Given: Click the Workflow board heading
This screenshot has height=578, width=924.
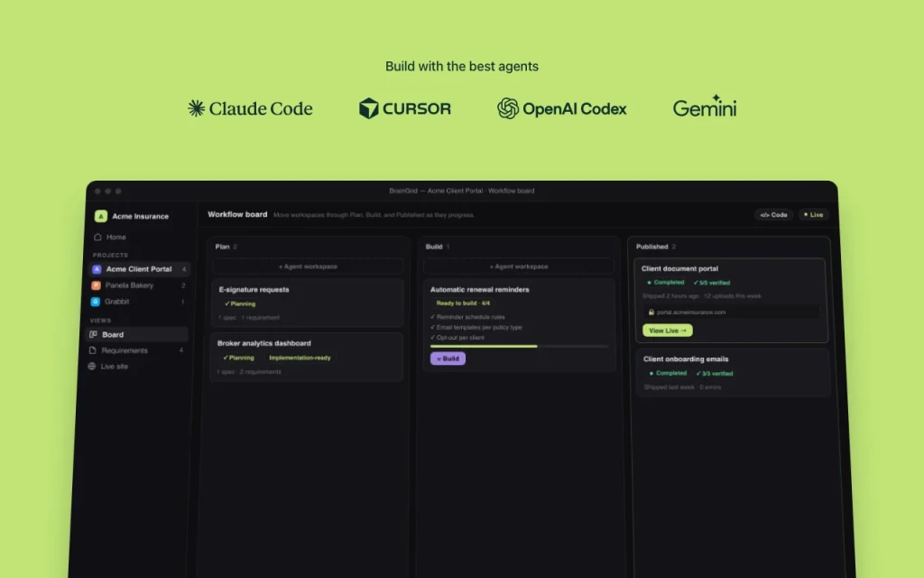Looking at the screenshot, I should (237, 215).
